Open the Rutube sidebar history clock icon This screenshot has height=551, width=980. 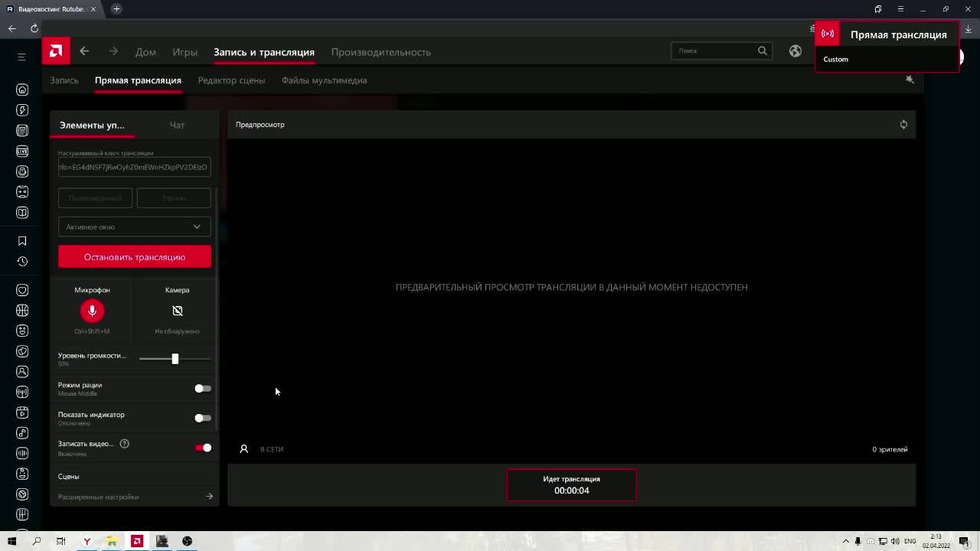(22, 261)
